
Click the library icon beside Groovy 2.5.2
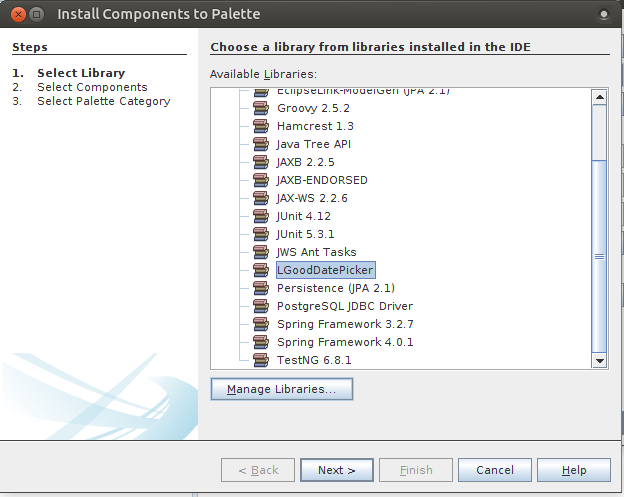point(261,108)
